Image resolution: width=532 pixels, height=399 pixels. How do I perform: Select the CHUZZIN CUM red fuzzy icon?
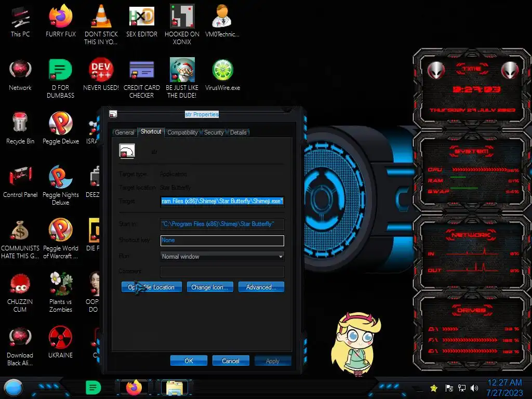point(20,292)
